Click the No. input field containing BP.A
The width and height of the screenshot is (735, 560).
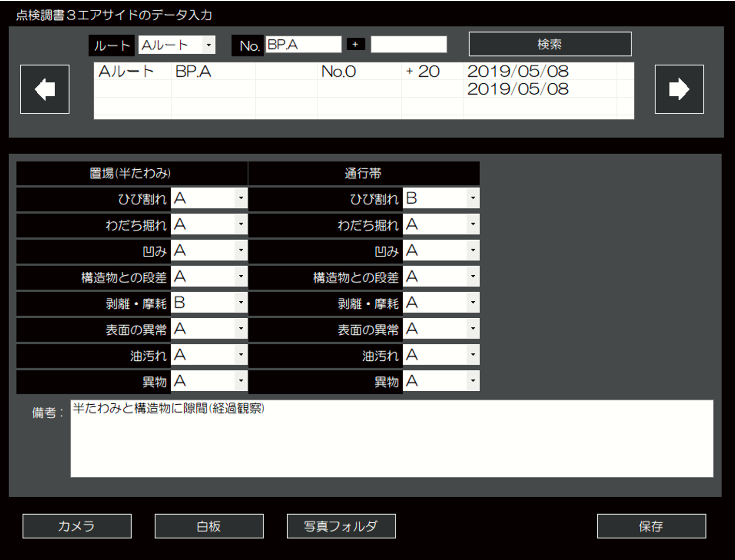pos(303,45)
